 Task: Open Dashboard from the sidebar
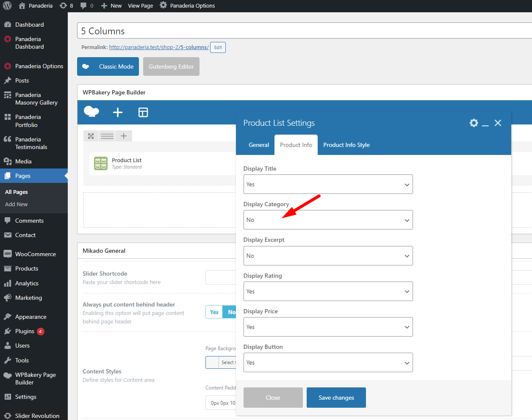click(34, 25)
